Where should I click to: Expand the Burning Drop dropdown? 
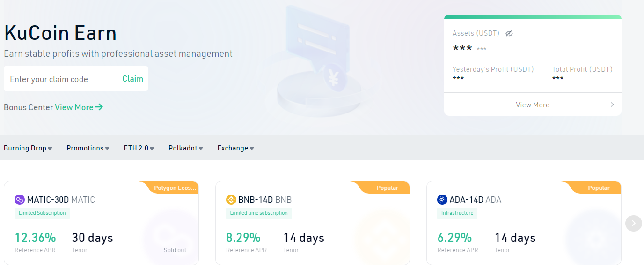point(28,148)
